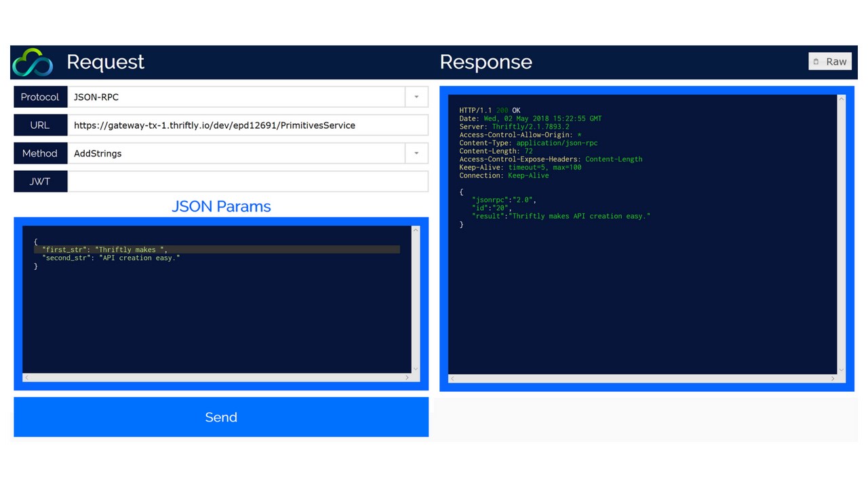Click the "HTTP/1.1 200 OK" status line
The image size is (868, 488).
[490, 110]
